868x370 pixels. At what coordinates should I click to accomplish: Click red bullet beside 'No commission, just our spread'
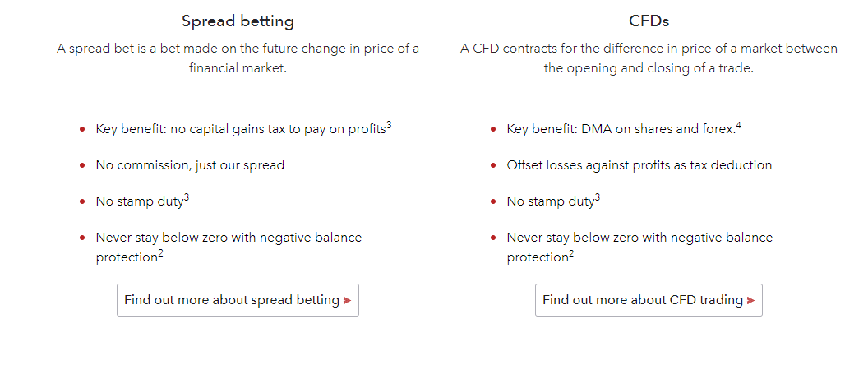coord(82,165)
